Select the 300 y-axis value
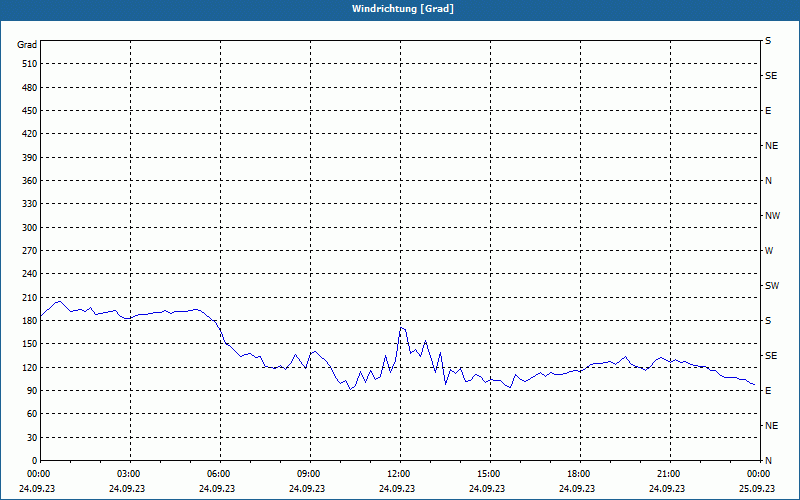This screenshot has width=800, height=500. (30, 228)
